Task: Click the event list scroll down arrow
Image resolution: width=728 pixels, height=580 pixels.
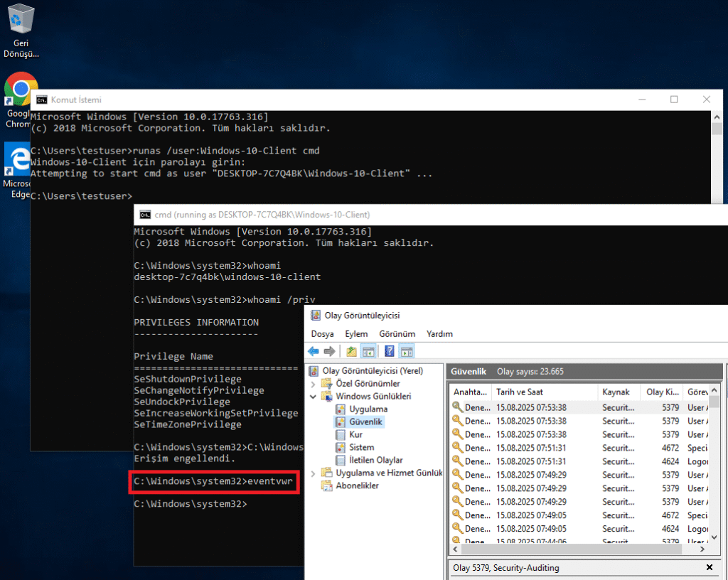Action: click(x=714, y=537)
